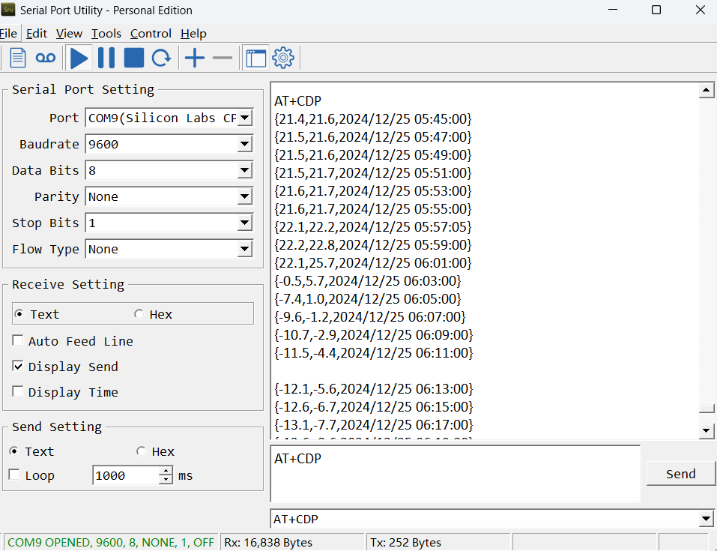Click the log line {-11.5,-4.4 at 06:11:00

tap(374, 353)
